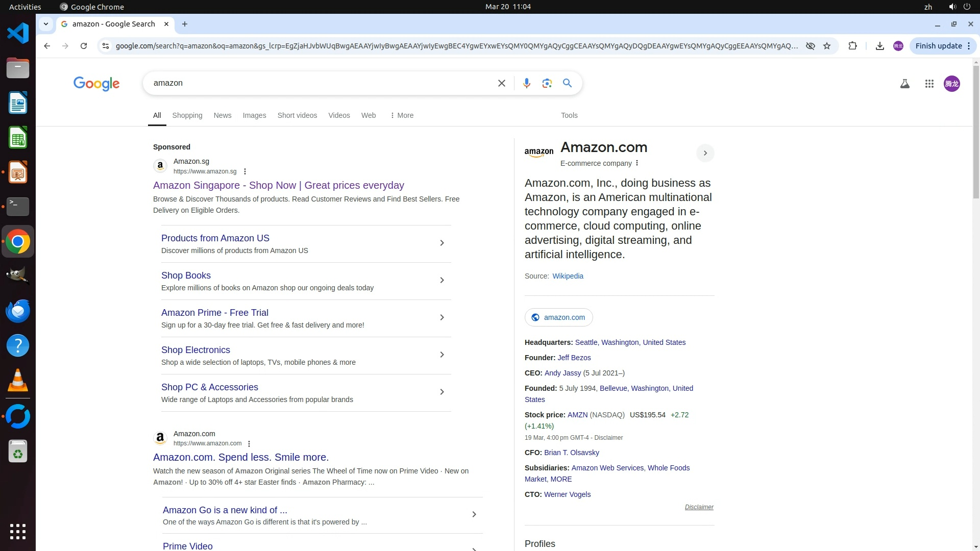Toggle third-party cookies eye icon
980x551 pixels.
point(810,46)
